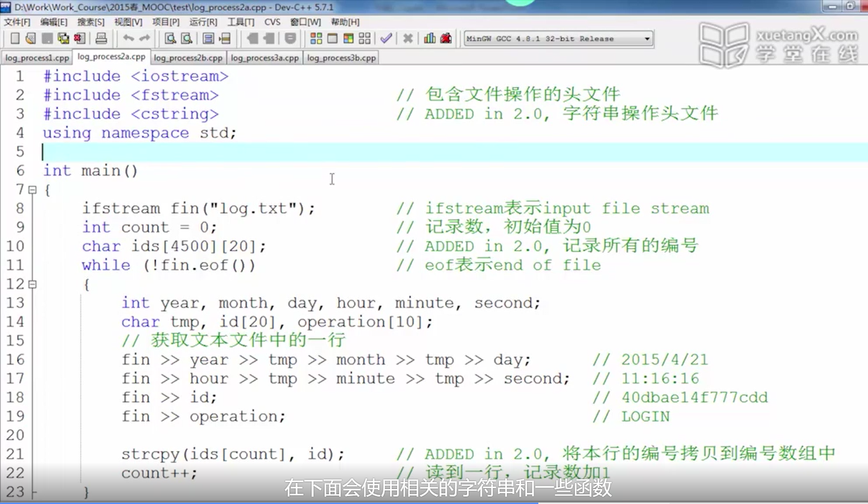
Task: Click the code 'ifstream fin("log.txt");'
Action: 199,209
